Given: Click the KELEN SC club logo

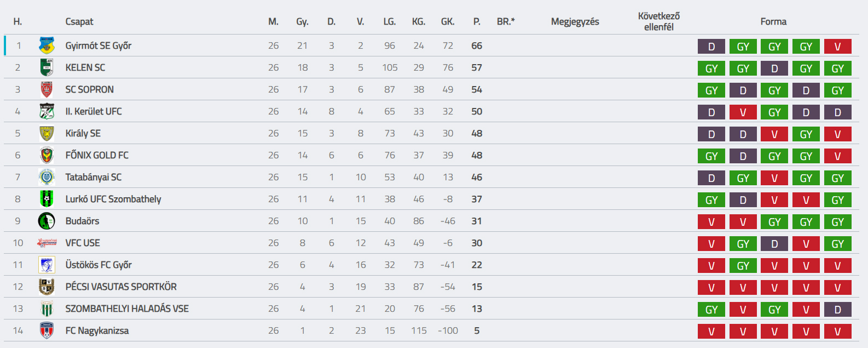Looking at the screenshot, I should 47,67.
